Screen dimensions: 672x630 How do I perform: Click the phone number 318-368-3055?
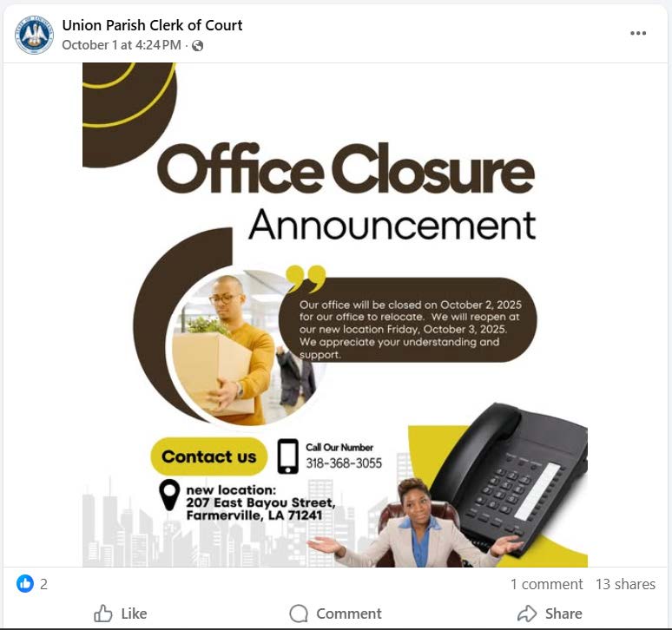pyautogui.click(x=344, y=463)
